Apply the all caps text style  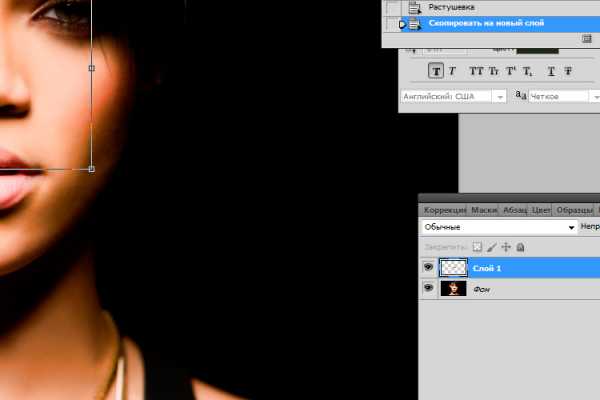pyautogui.click(x=476, y=71)
